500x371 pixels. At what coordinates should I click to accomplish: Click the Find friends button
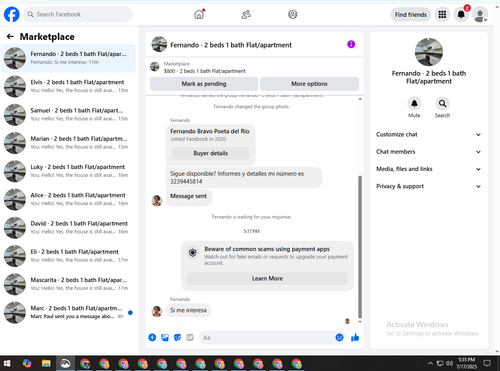coord(411,14)
